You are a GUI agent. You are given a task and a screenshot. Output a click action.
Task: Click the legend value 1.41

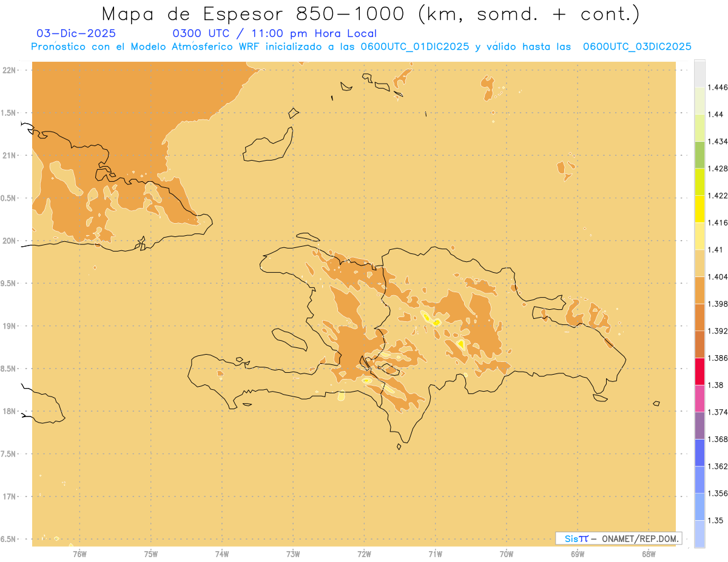[x=716, y=249]
